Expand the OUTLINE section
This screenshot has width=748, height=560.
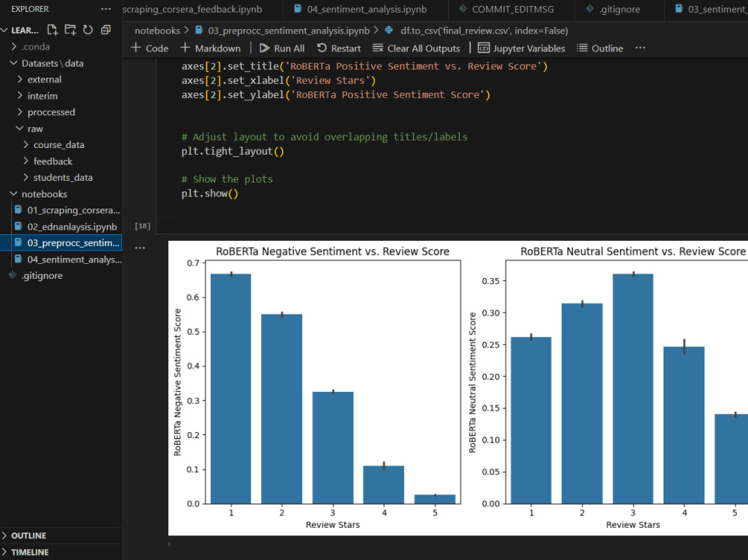[x=61, y=535]
